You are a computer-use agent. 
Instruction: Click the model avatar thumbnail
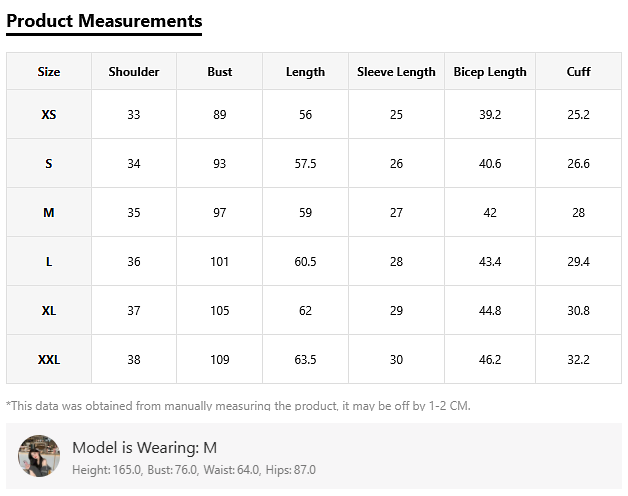(x=39, y=456)
